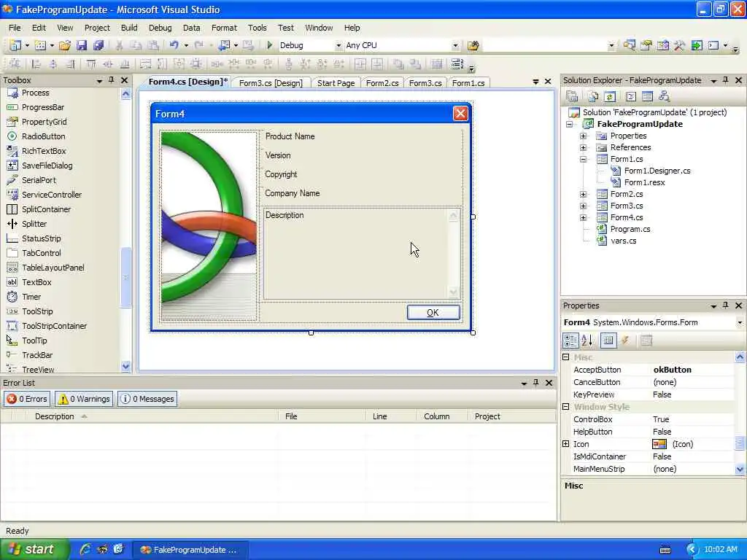Toggle auto-hide pin on Error List panel
The image size is (747, 560).
[536, 382]
